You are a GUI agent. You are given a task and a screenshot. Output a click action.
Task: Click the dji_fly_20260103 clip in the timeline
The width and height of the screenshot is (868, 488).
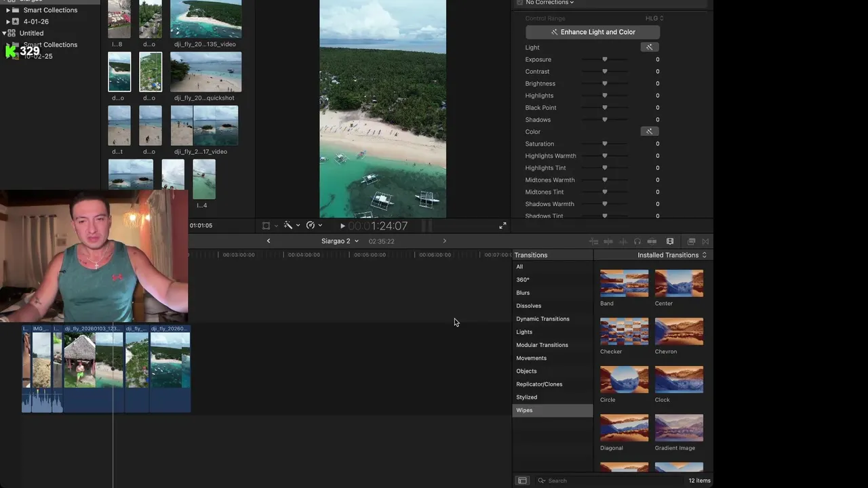click(93, 369)
